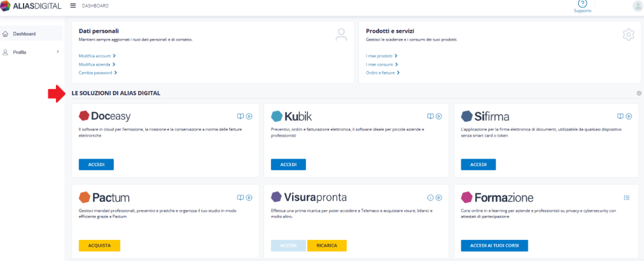Click the Prodotti e servizi heading
Viewport: 644px width, 261px height.
click(389, 31)
